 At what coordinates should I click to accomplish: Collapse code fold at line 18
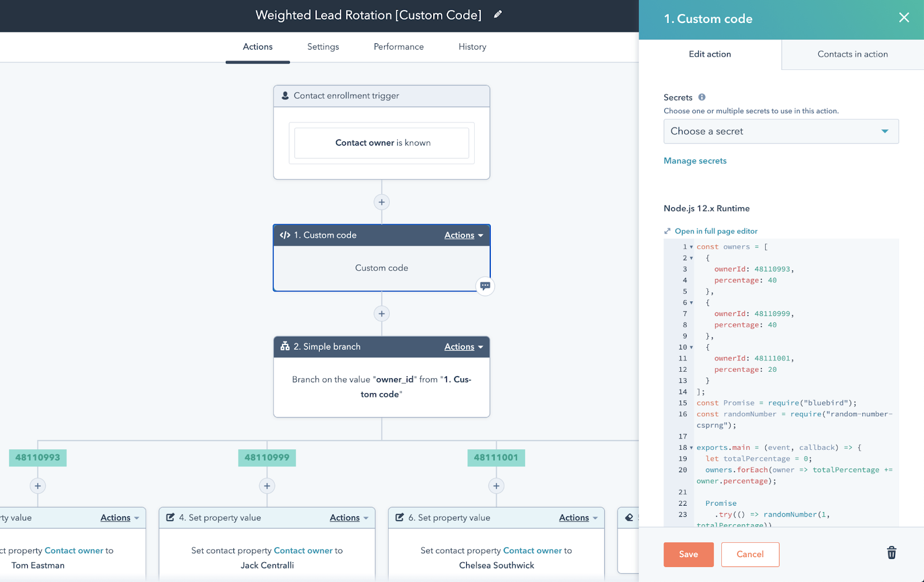coord(691,447)
